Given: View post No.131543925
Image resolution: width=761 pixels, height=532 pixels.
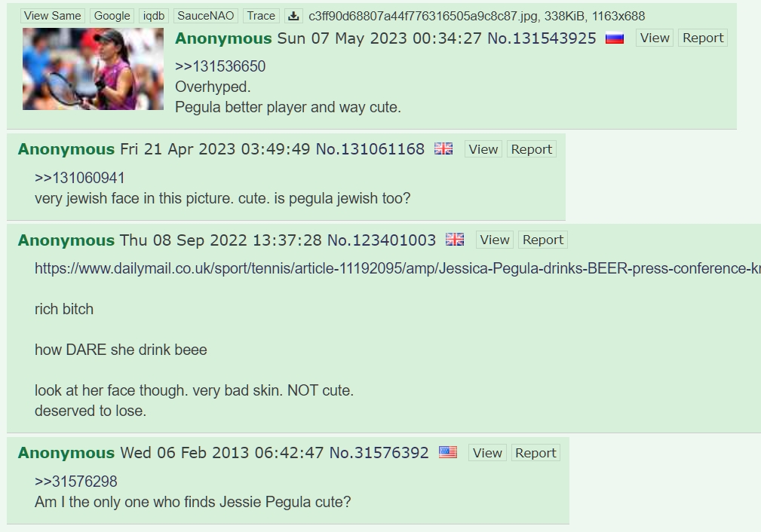Looking at the screenshot, I should point(655,38).
